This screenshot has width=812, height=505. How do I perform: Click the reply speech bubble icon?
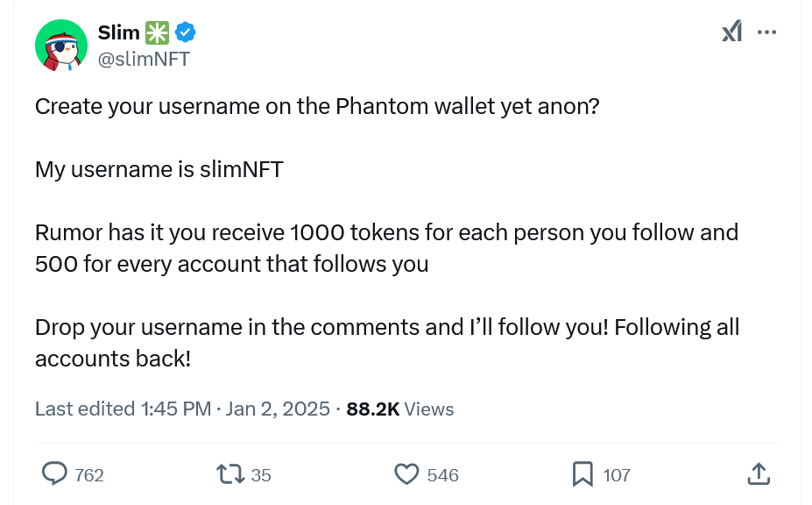54,474
